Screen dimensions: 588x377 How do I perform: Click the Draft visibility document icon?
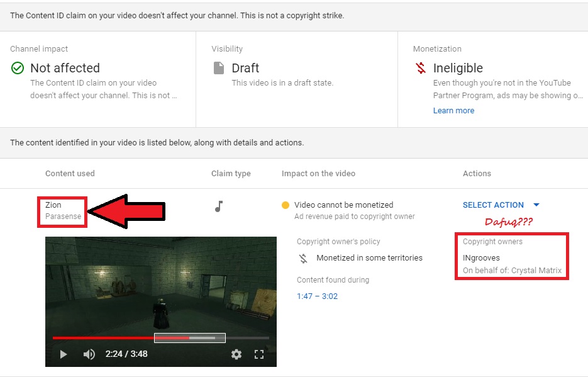point(219,68)
